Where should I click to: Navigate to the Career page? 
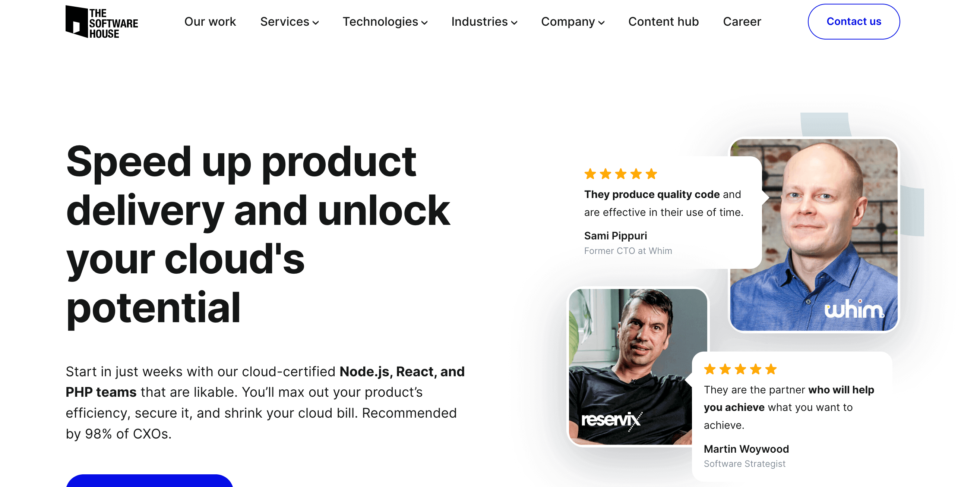[743, 21]
